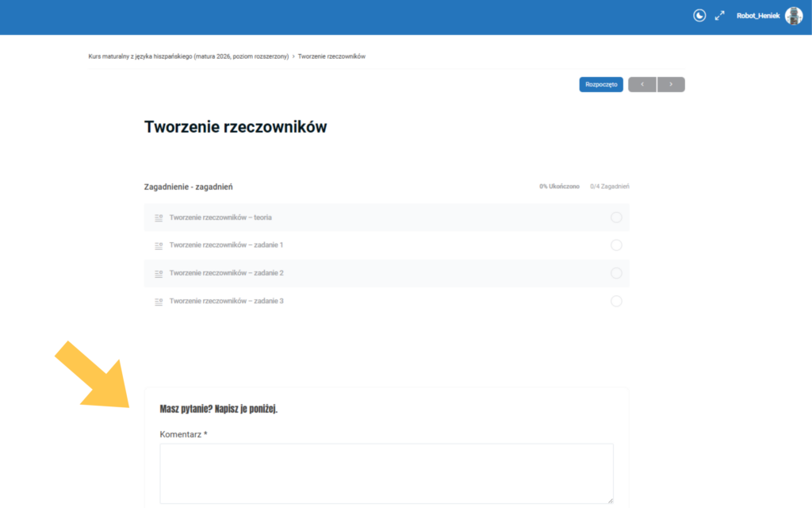Toggle completion circle for 'zadanie 1'
The height and width of the screenshot is (508, 812).
[616, 245]
